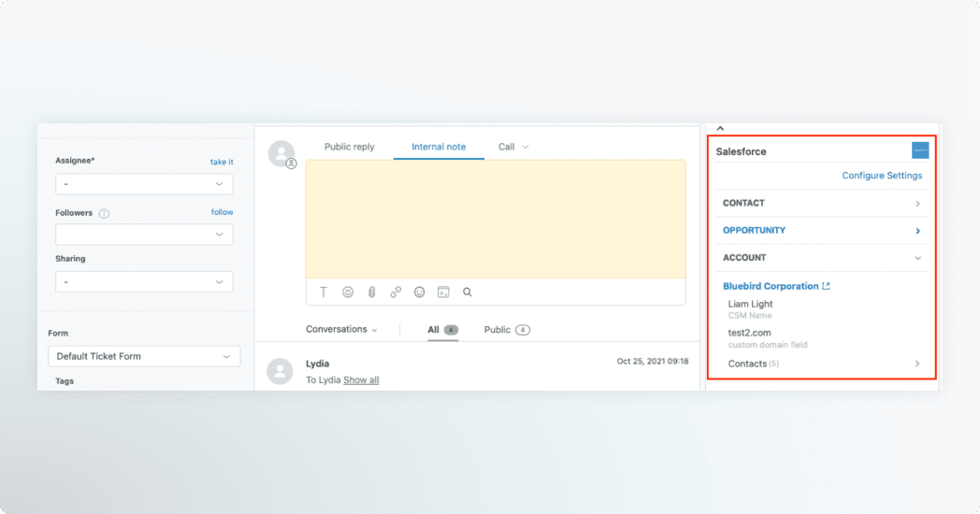Click 'Show all' recipients link
The height and width of the screenshot is (514, 980).
361,379
